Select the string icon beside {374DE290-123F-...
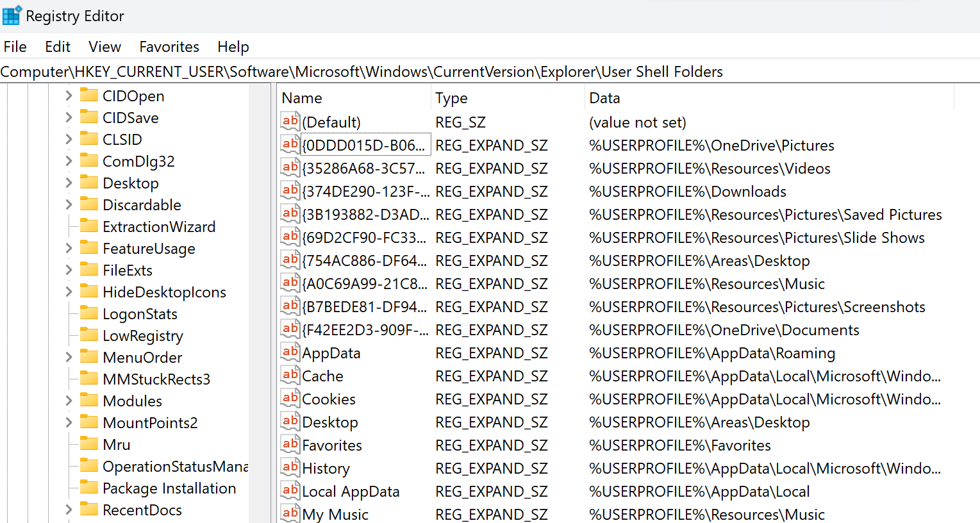Image resolution: width=980 pixels, height=523 pixels. (x=290, y=191)
